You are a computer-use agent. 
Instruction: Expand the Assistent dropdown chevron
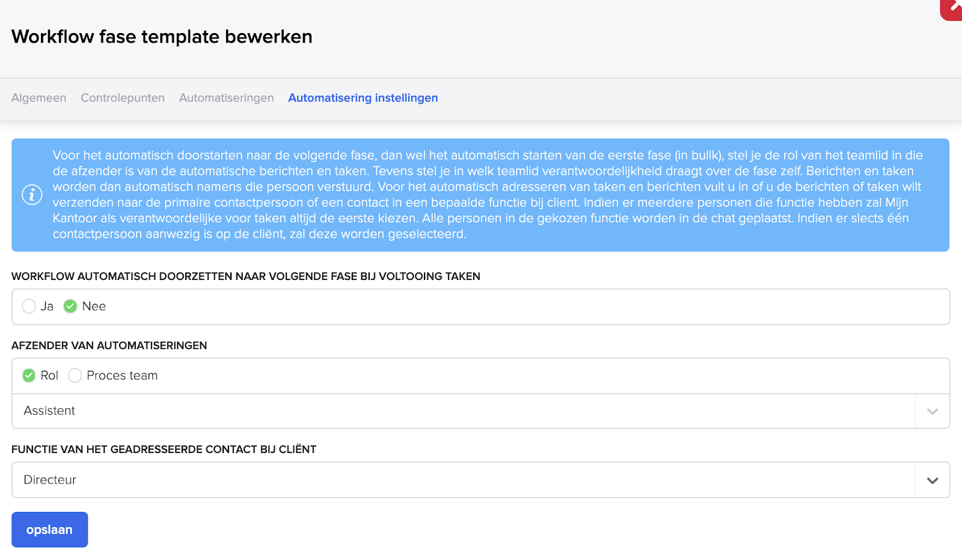click(933, 412)
